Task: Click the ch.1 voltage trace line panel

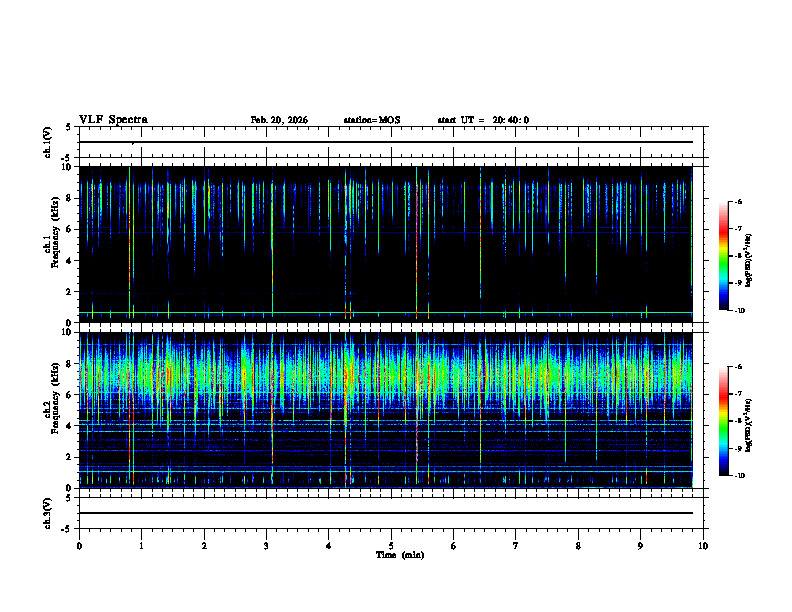Action: tap(391, 142)
